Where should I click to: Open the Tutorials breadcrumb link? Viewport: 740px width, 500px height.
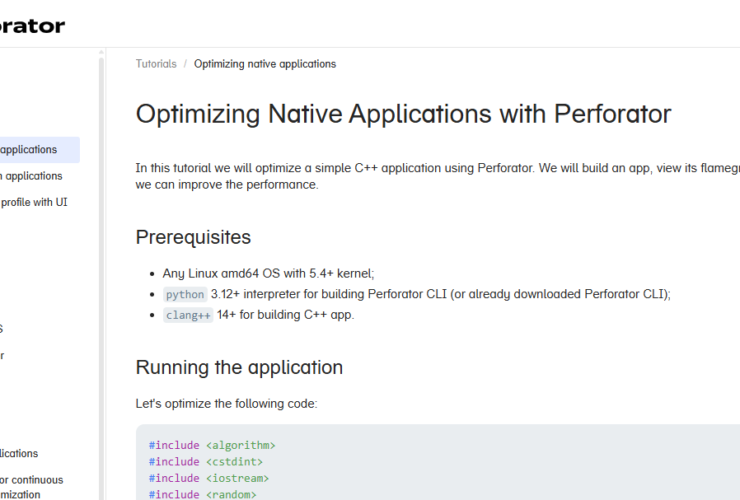tap(156, 64)
